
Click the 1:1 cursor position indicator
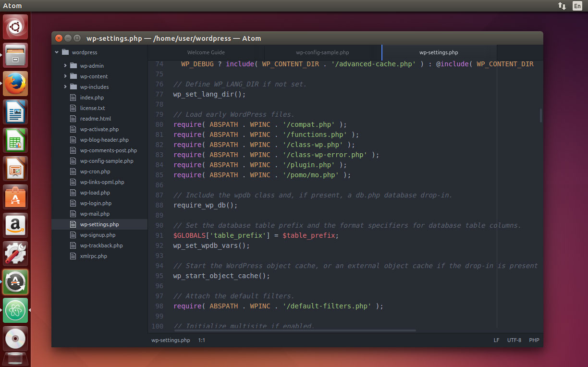pos(202,340)
